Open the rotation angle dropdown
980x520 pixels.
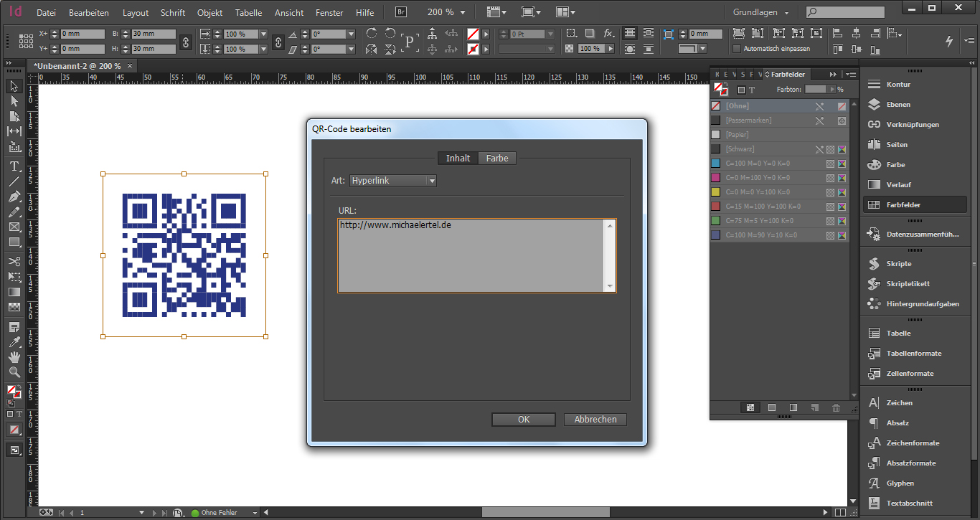[x=351, y=34]
